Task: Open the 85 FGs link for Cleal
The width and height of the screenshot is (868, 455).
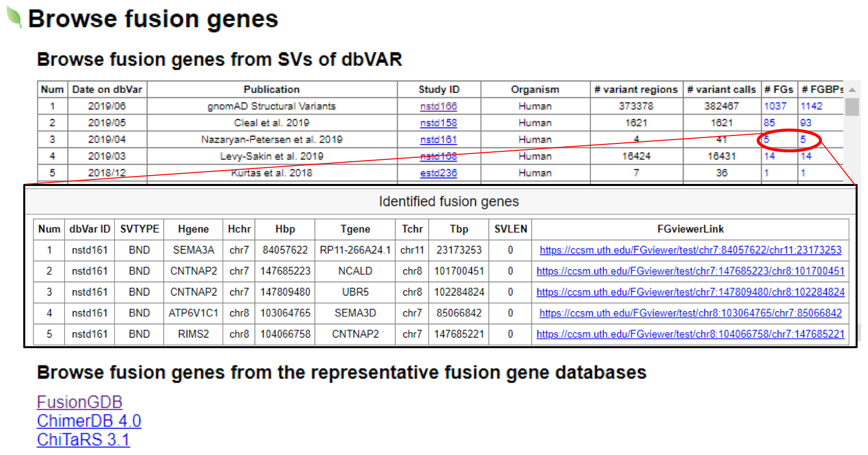Action: pyautogui.click(x=769, y=123)
